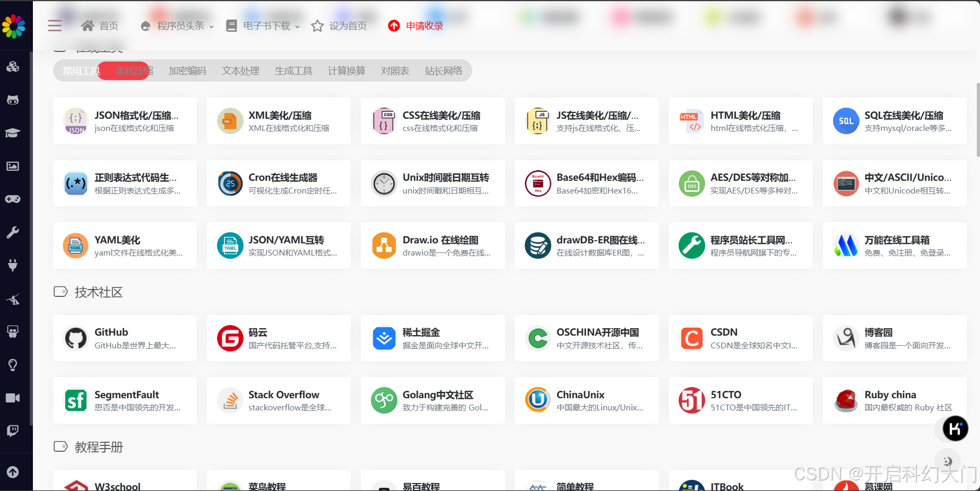Click the scroll-to-top arrow icon in the sidebar
980x491 pixels.
[13, 472]
